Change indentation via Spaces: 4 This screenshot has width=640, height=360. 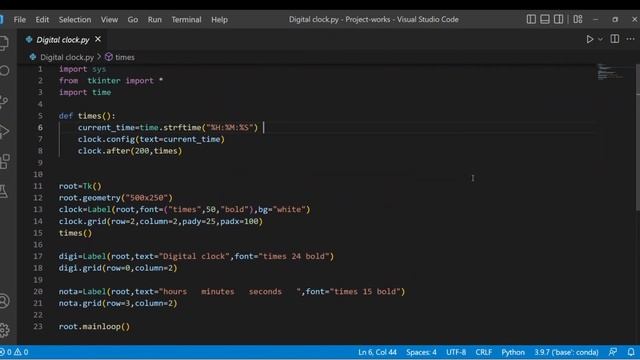(421, 352)
